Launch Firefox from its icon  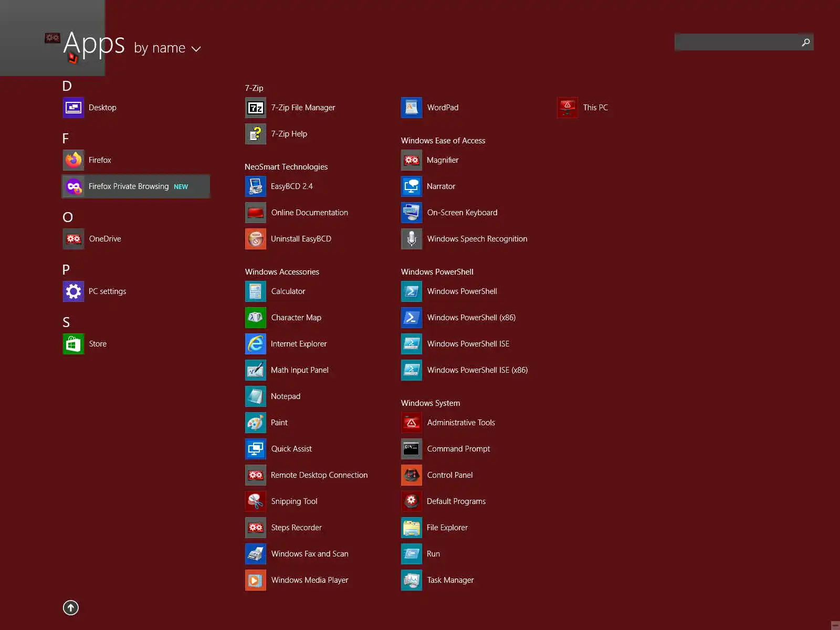73,160
